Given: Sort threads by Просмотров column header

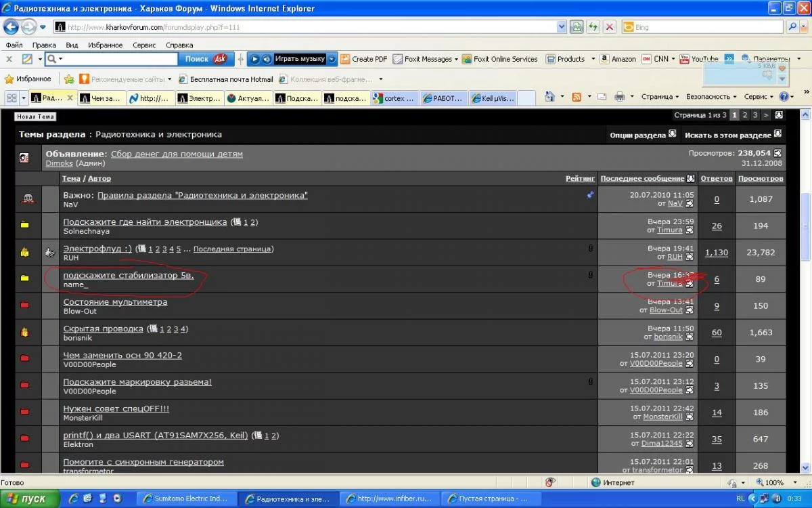Looking at the screenshot, I should coord(761,178).
